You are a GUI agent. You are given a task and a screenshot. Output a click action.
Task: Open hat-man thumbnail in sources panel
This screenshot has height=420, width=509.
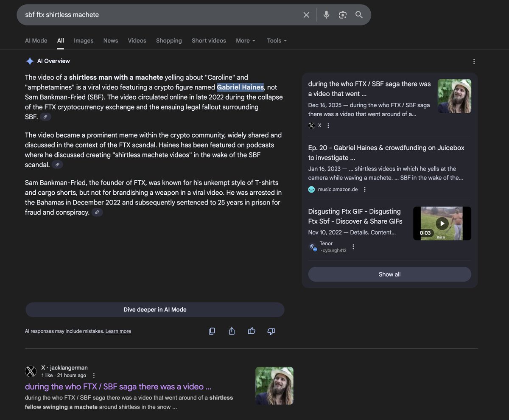pos(454,96)
